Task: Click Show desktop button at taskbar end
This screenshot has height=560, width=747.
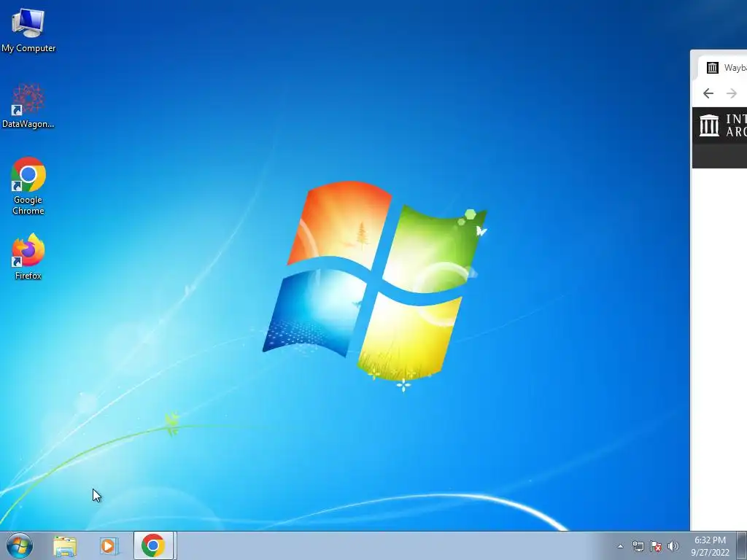Action: pos(742,545)
